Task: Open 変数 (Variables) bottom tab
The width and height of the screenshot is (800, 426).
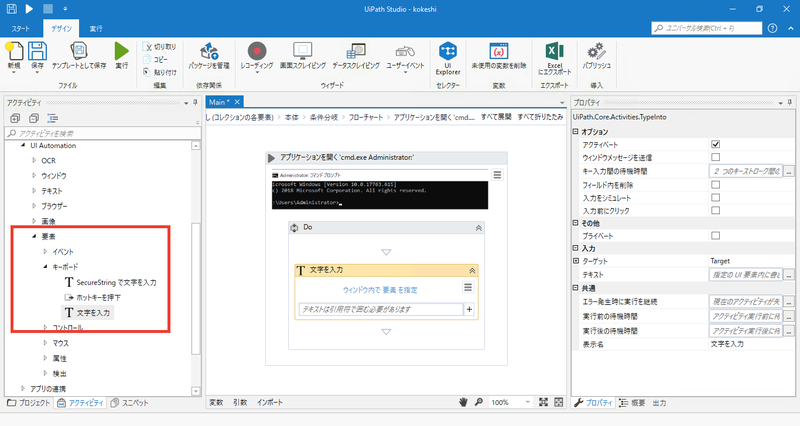Action: tap(216, 403)
